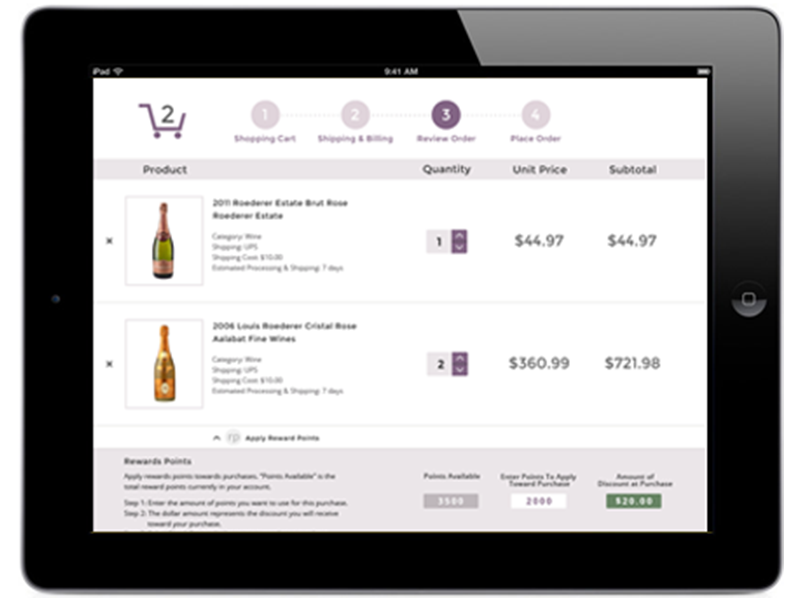This screenshot has width=800, height=600.
Task: Increase quantity of Roederer Estate Brut Rose
Action: pyautogui.click(x=459, y=235)
